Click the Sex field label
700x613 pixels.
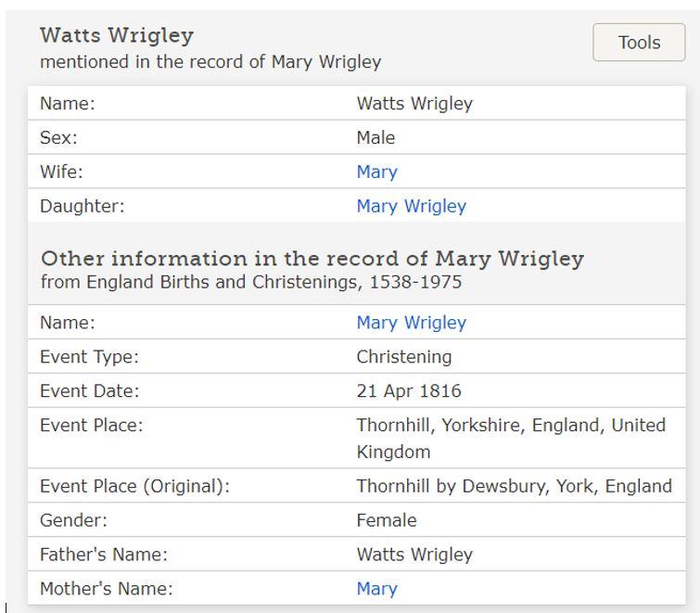(x=58, y=137)
